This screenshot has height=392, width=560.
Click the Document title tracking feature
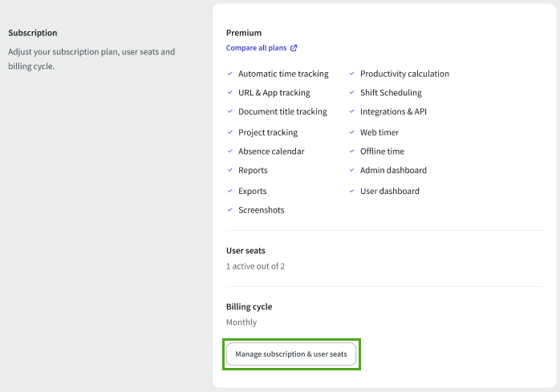pyautogui.click(x=282, y=111)
